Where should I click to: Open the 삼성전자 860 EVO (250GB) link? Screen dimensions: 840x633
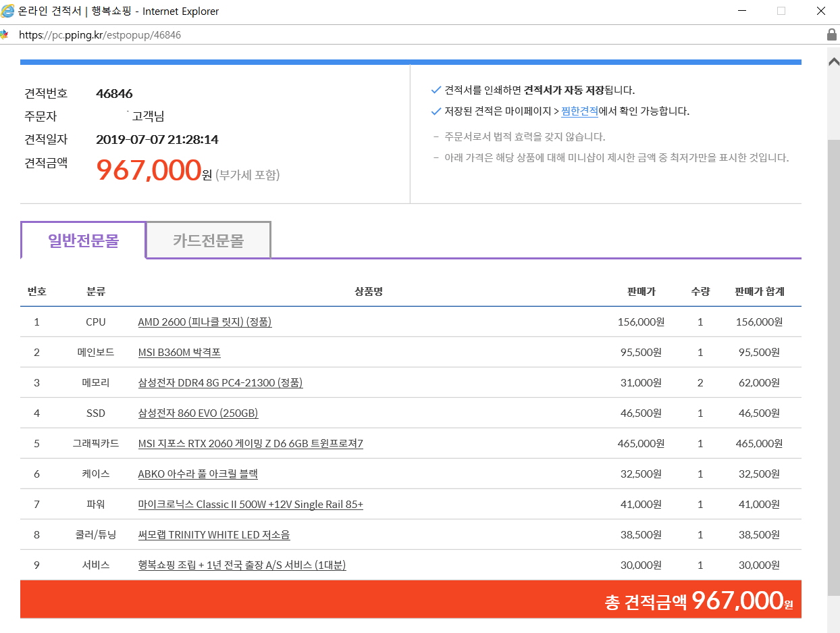tap(198, 413)
